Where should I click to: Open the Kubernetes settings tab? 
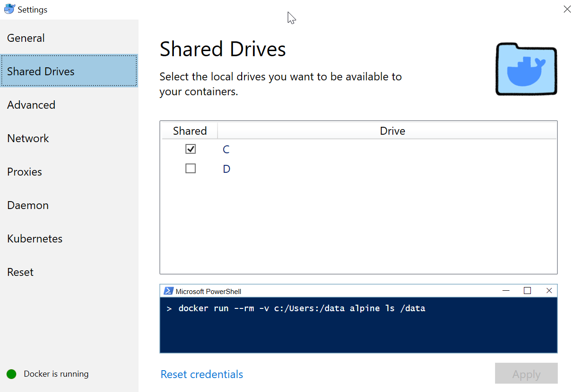pos(35,239)
